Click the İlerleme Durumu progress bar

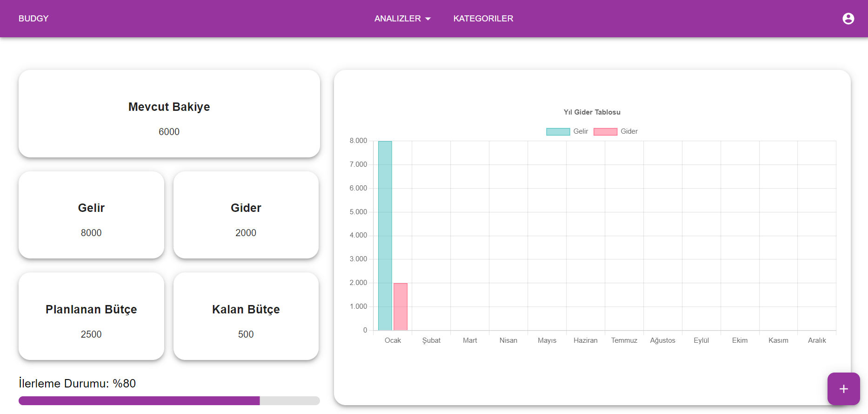[x=169, y=400]
